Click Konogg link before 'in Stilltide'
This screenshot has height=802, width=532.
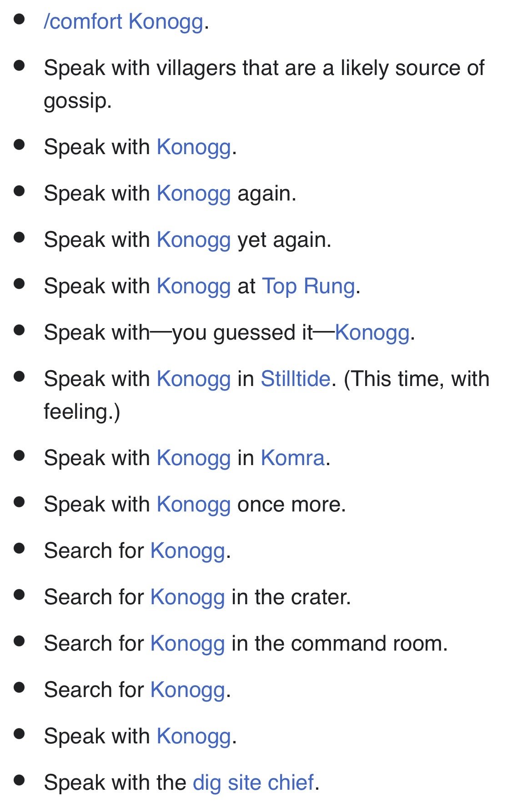[x=194, y=379]
